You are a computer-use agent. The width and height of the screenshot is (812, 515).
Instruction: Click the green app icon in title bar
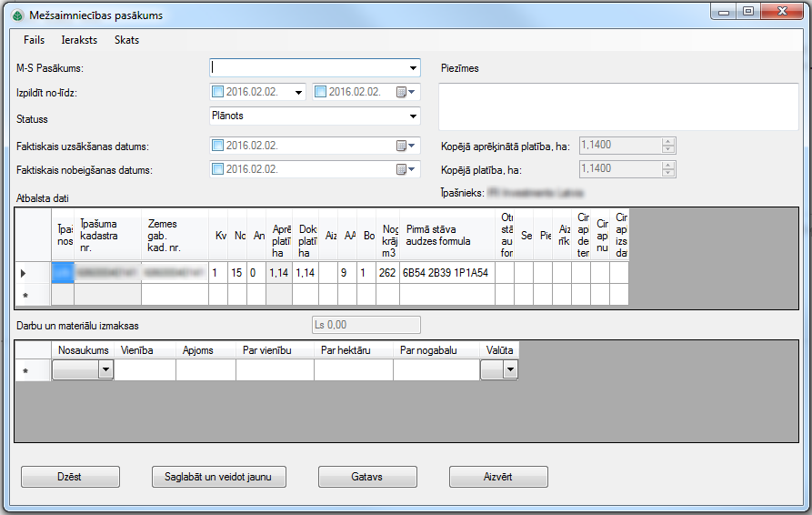pyautogui.click(x=17, y=15)
